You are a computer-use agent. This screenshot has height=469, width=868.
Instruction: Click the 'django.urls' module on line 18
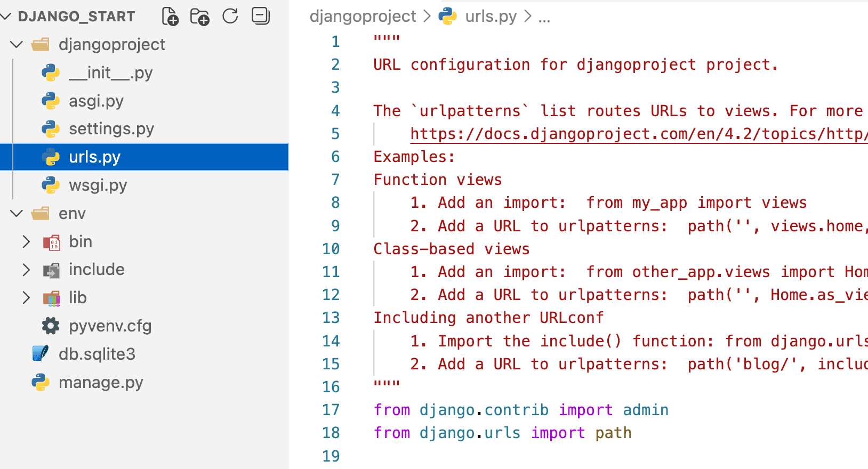point(470,433)
